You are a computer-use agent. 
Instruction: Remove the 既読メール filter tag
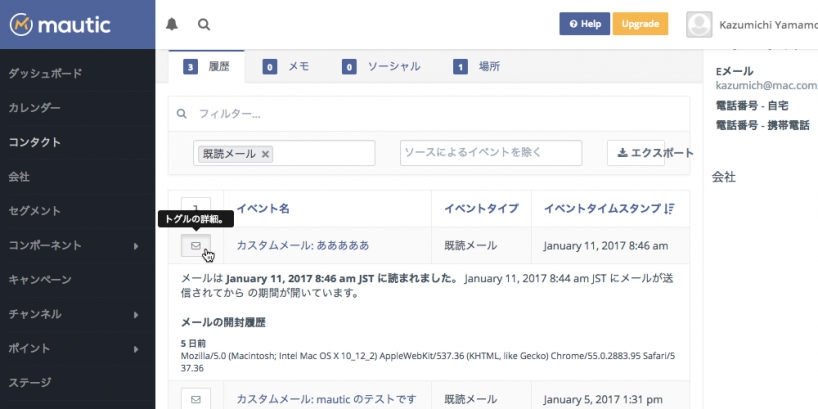[265, 154]
